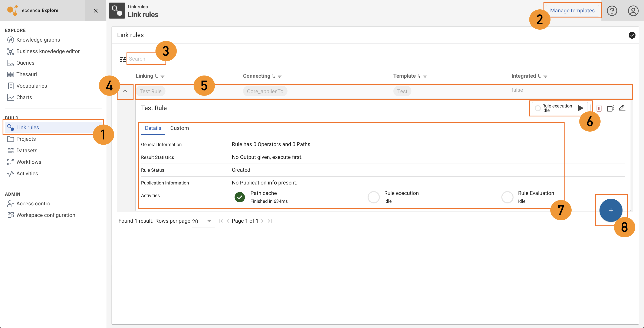Viewport: 644px width, 328px height.
Task: Open filter on the Integrated column
Action: pyautogui.click(x=545, y=76)
